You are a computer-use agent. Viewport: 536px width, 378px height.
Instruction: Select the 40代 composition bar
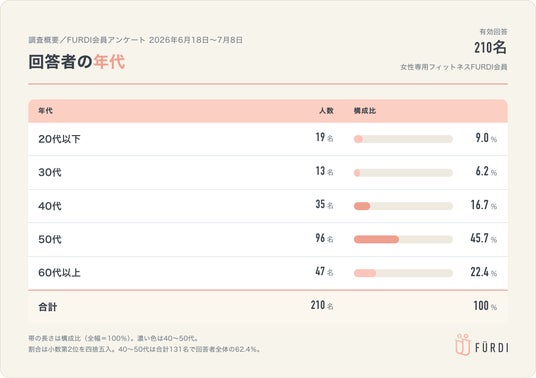(x=403, y=206)
